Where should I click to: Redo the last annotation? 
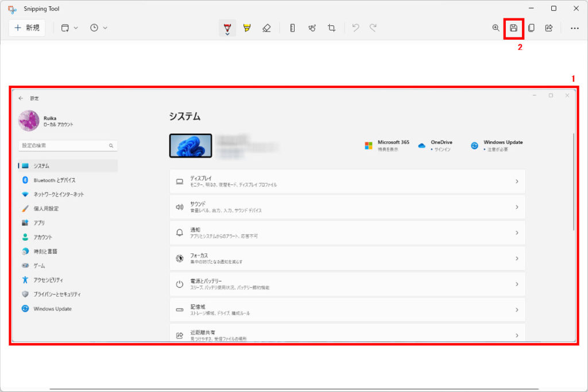(373, 28)
